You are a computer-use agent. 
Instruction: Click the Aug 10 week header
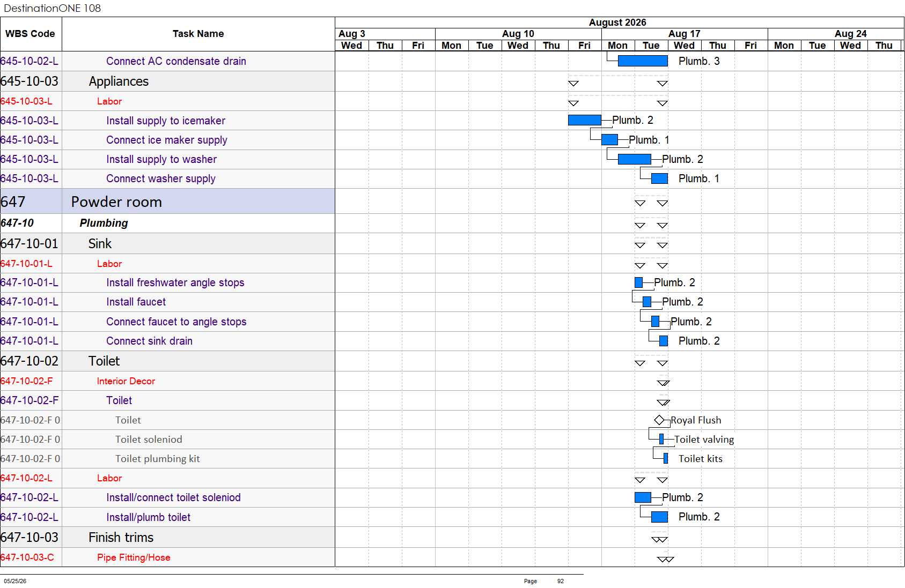pyautogui.click(x=518, y=34)
